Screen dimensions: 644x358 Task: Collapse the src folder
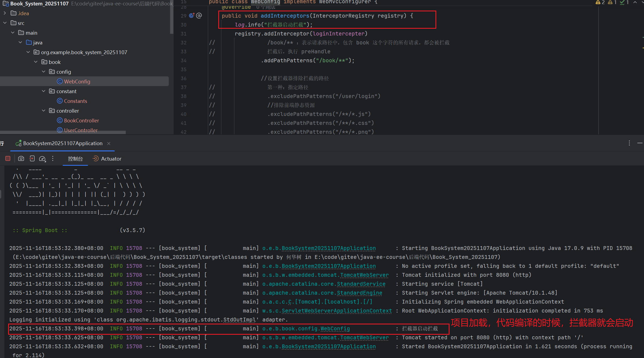pyautogui.click(x=5, y=23)
